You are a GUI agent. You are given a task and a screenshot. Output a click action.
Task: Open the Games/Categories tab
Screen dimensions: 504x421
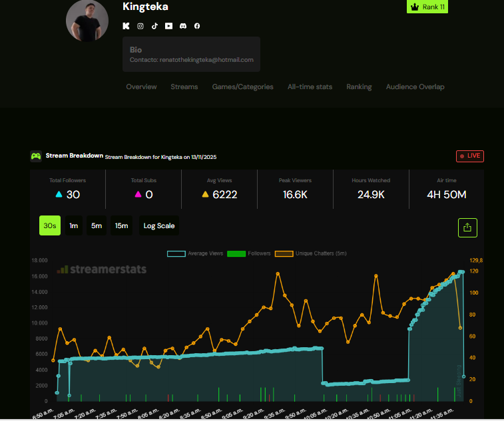tap(242, 86)
